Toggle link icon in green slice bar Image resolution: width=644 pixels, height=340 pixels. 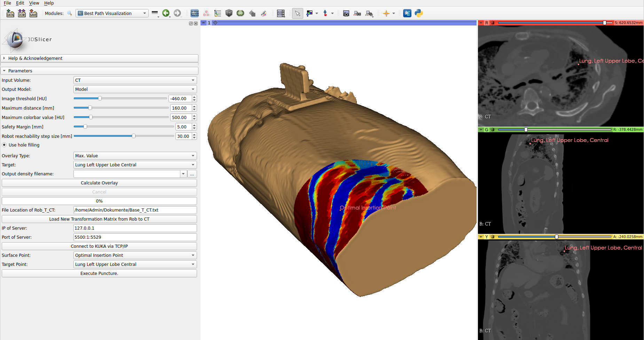tap(493, 129)
